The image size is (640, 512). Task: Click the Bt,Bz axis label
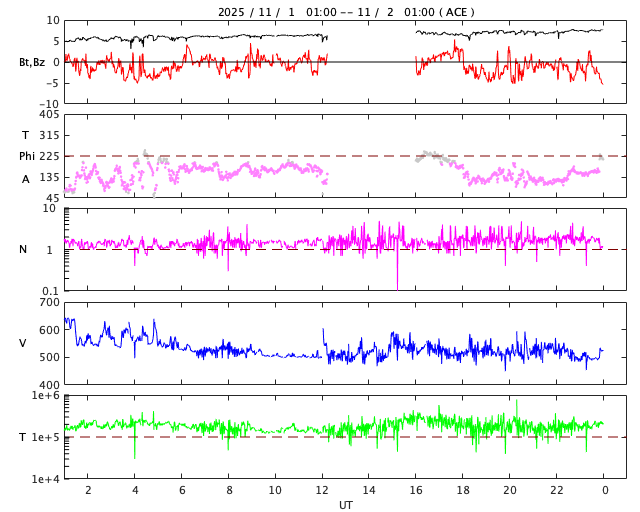coord(32,62)
